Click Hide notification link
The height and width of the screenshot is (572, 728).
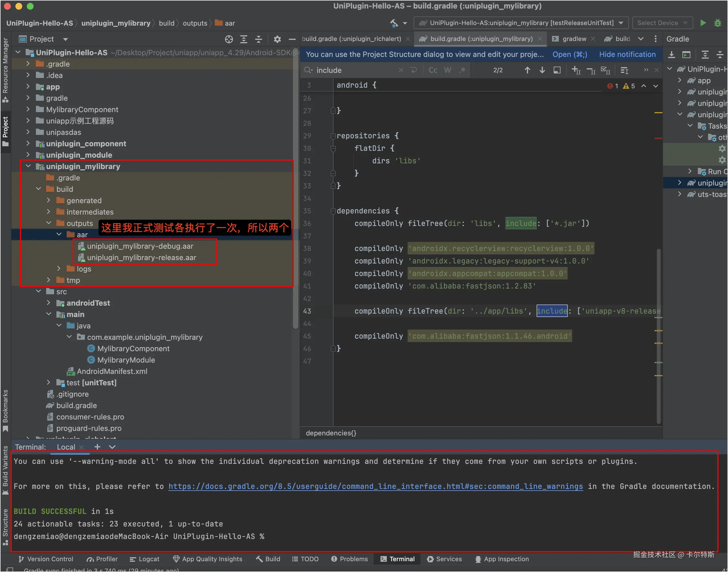coord(627,54)
